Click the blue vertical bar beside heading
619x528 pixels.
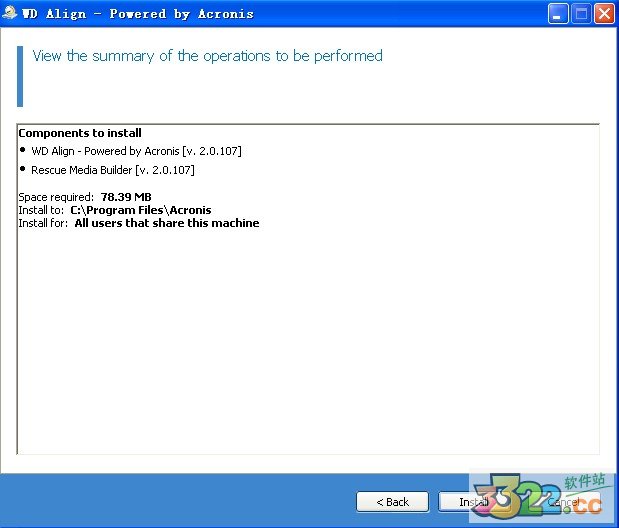(19, 76)
